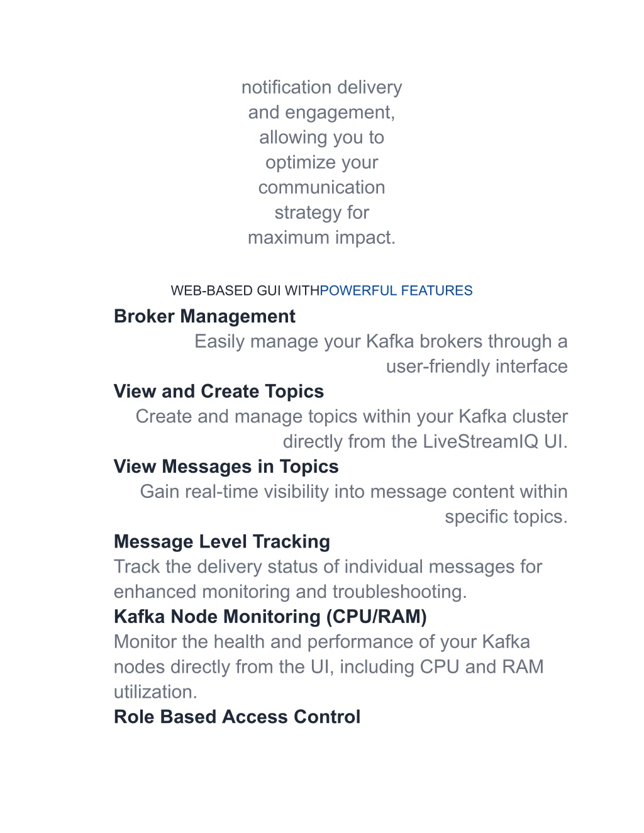Select the 'View and Create Topics' heading

219,392
